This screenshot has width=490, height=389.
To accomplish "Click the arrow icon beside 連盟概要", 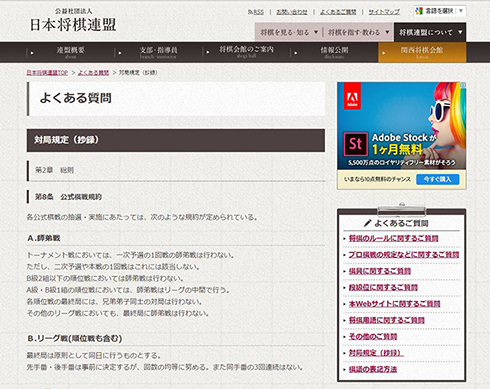I will point(32,53).
